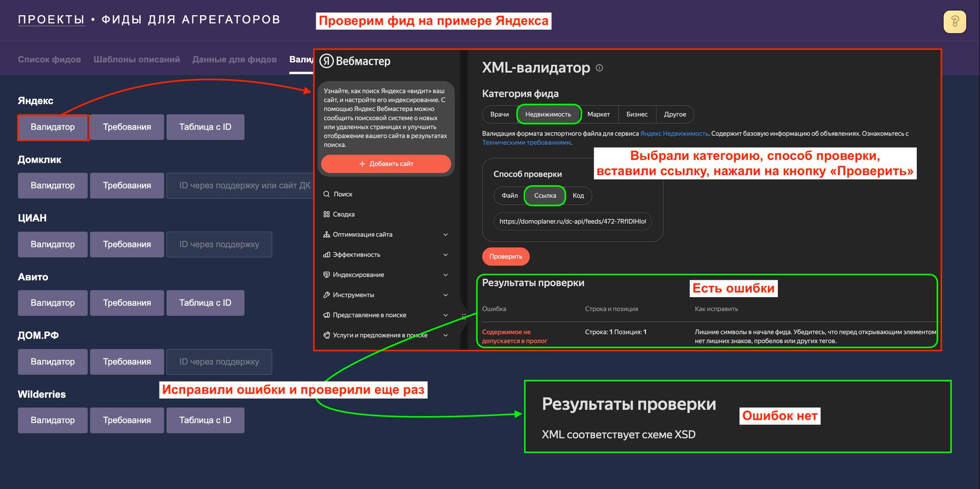Click the Yandex Webmaster logo

click(355, 61)
